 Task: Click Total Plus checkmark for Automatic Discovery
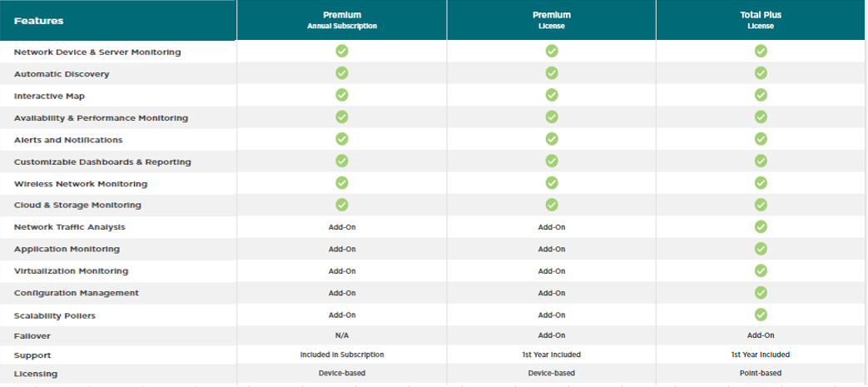coord(761,73)
